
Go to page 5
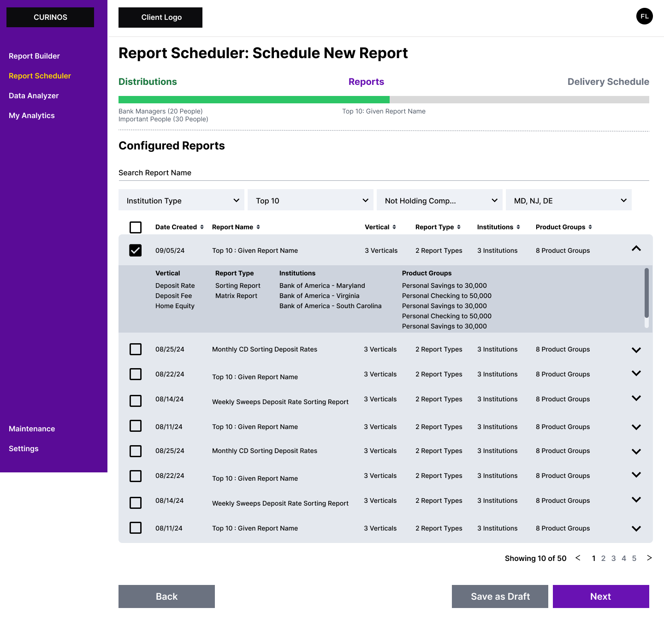[634, 558]
